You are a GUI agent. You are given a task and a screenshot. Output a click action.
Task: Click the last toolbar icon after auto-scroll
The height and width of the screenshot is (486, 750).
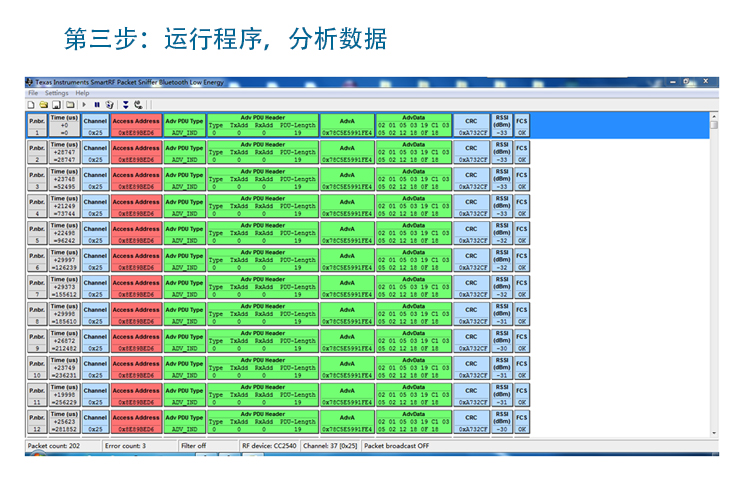[138, 105]
